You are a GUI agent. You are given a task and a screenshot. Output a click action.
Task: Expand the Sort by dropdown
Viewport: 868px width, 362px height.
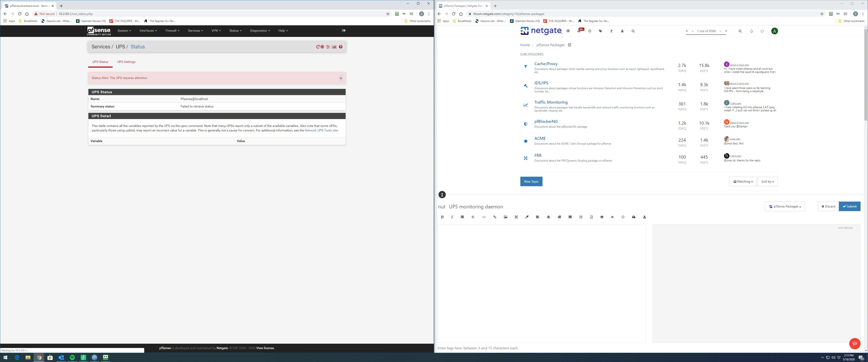tap(768, 181)
